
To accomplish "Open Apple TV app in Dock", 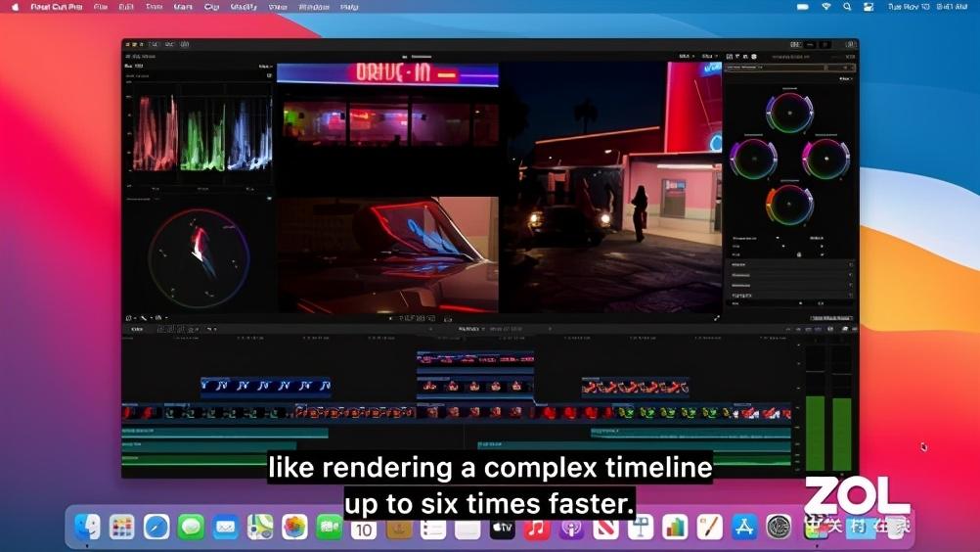I will 502,527.
